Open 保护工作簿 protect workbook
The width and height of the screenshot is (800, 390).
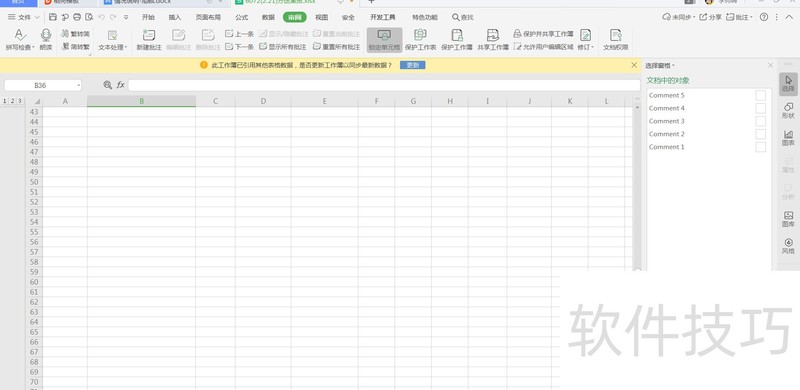(x=457, y=40)
